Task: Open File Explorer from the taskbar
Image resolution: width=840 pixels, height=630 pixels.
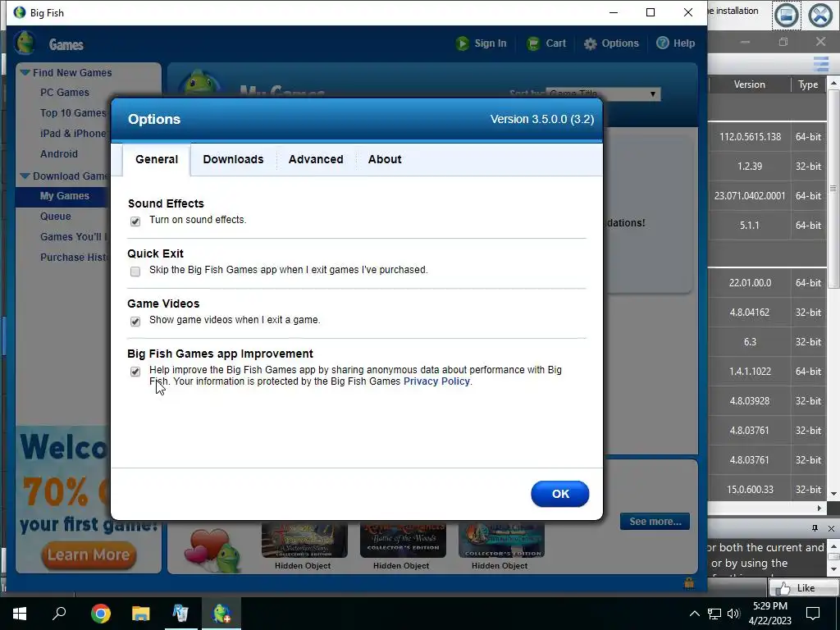Action: pos(141,613)
